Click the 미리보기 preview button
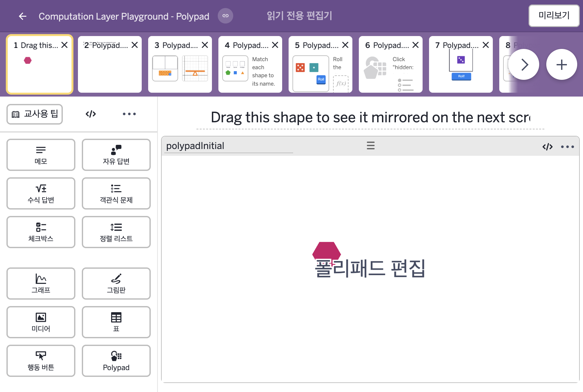Viewport: 583px width, 392px height. pyautogui.click(x=554, y=15)
